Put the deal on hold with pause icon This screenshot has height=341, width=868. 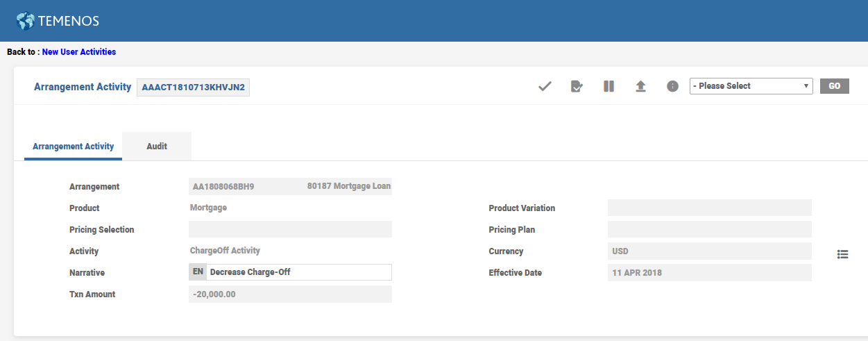coord(609,86)
